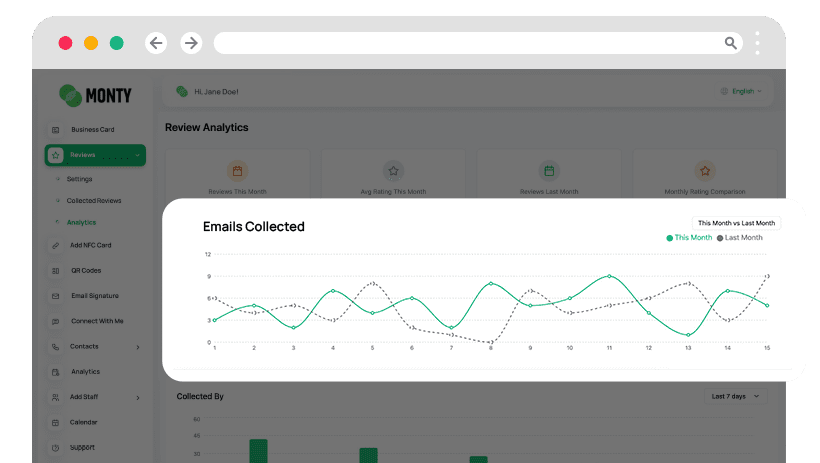Click the browser search magnifier icon

point(731,43)
